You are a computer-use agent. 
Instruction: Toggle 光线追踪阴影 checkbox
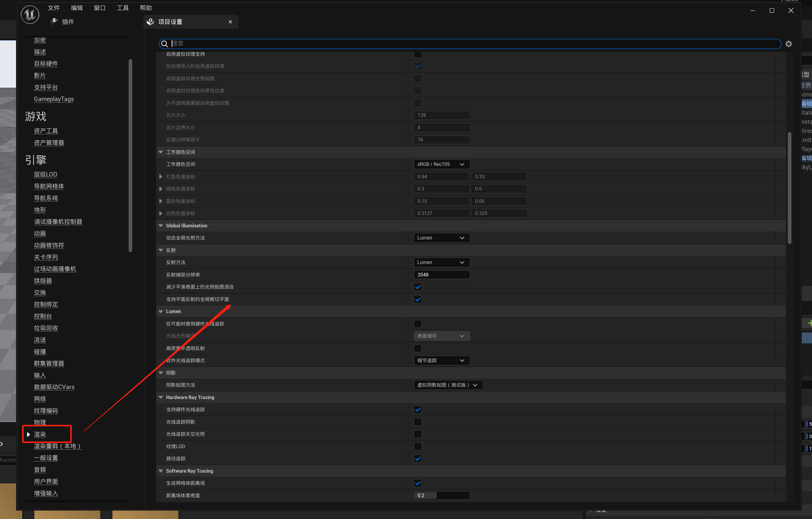[x=417, y=422]
